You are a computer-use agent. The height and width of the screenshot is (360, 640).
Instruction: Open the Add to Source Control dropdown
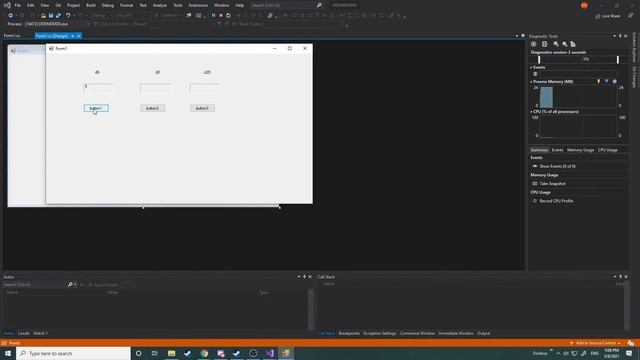(x=596, y=343)
